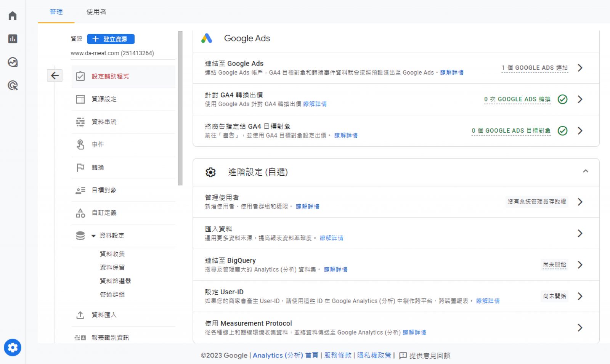Open chevron for 管理使用者 row

(x=580, y=202)
